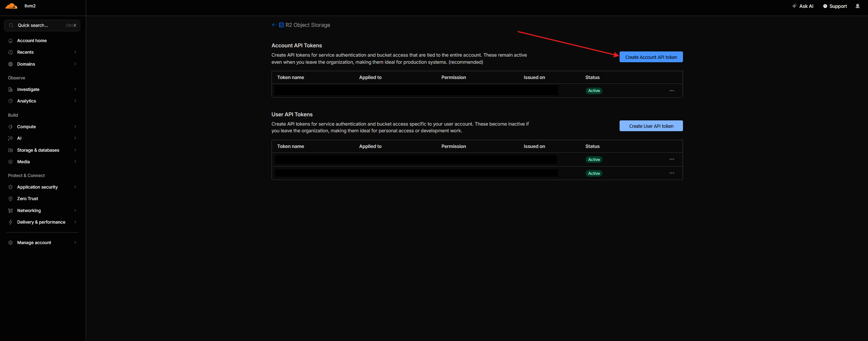Click the Manage account gear icon
868x341 pixels.
coord(10,243)
